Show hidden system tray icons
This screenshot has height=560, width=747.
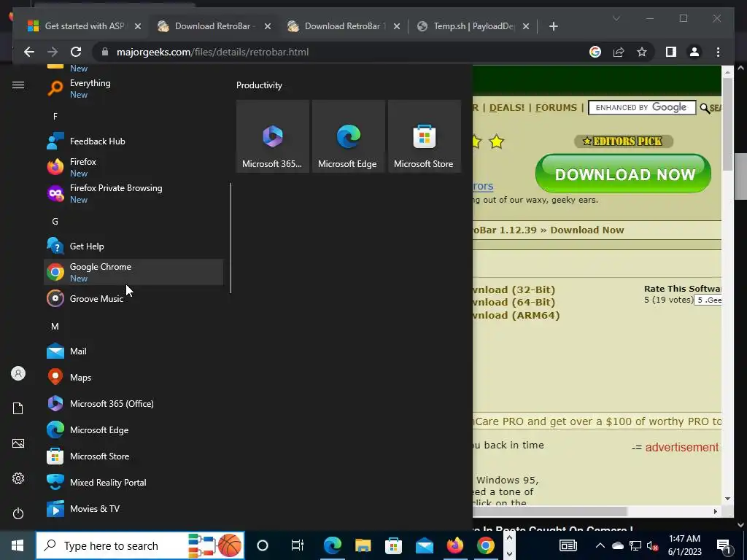[x=600, y=545]
